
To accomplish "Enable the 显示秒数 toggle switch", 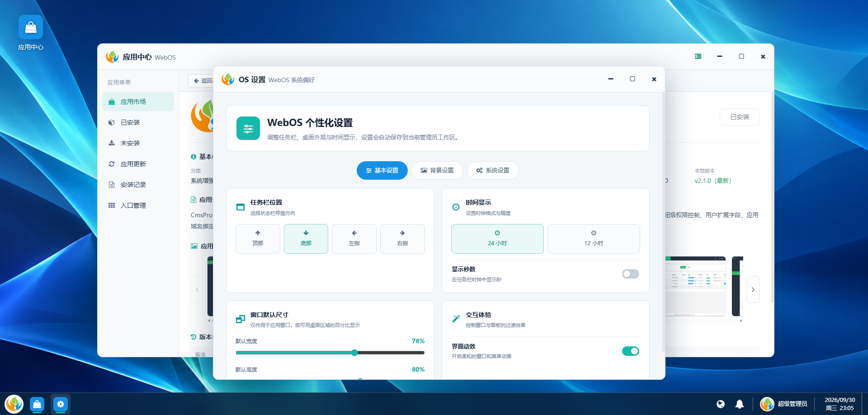I will click(631, 274).
